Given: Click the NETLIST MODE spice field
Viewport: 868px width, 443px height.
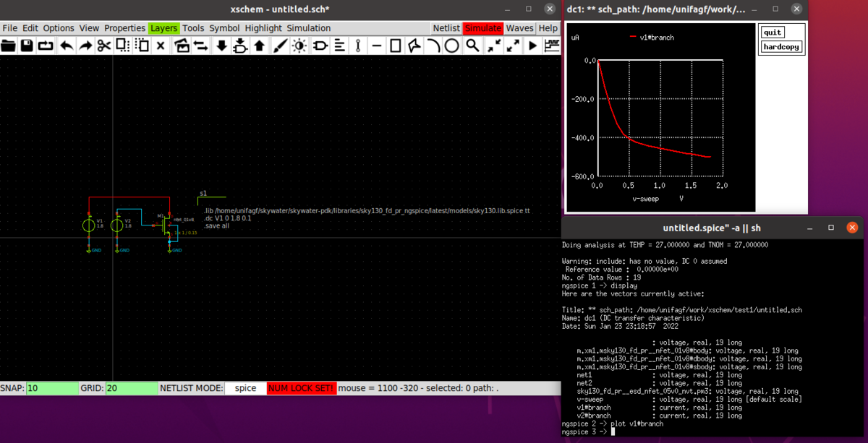Looking at the screenshot, I should coord(245,388).
